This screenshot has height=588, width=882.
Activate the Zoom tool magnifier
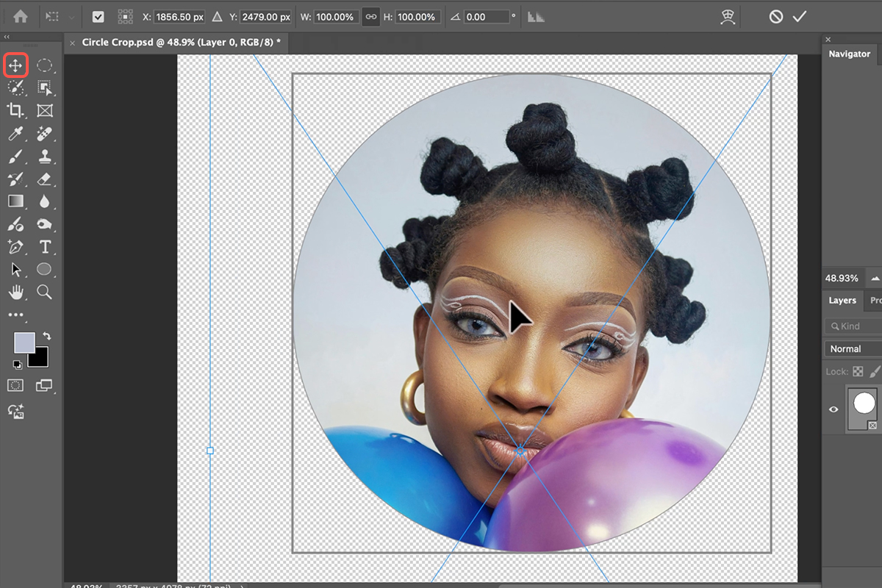(45, 292)
